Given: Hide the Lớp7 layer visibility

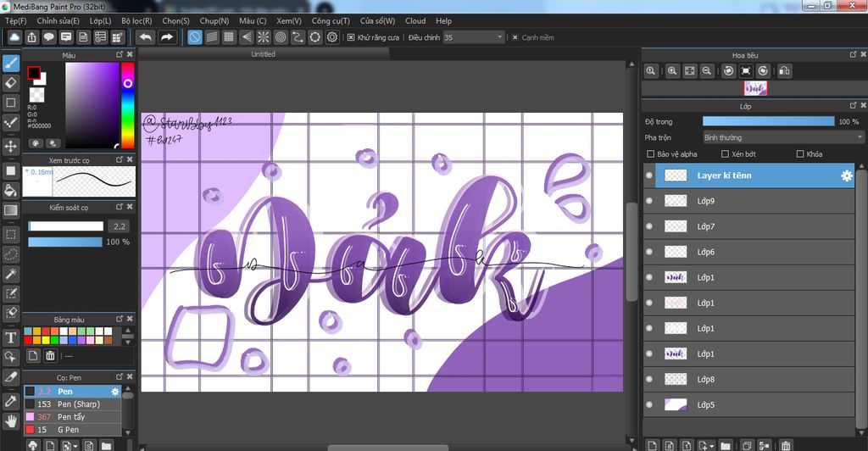Looking at the screenshot, I should coord(649,226).
